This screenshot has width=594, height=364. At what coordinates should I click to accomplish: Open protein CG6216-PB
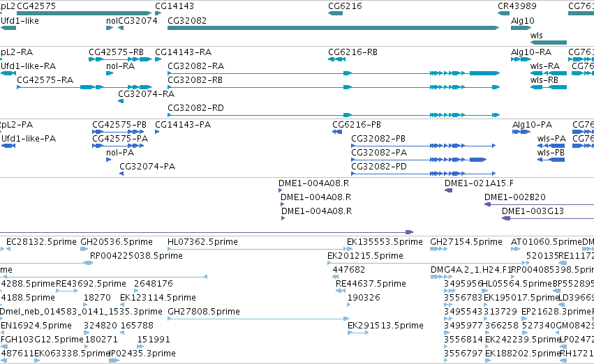357,125
